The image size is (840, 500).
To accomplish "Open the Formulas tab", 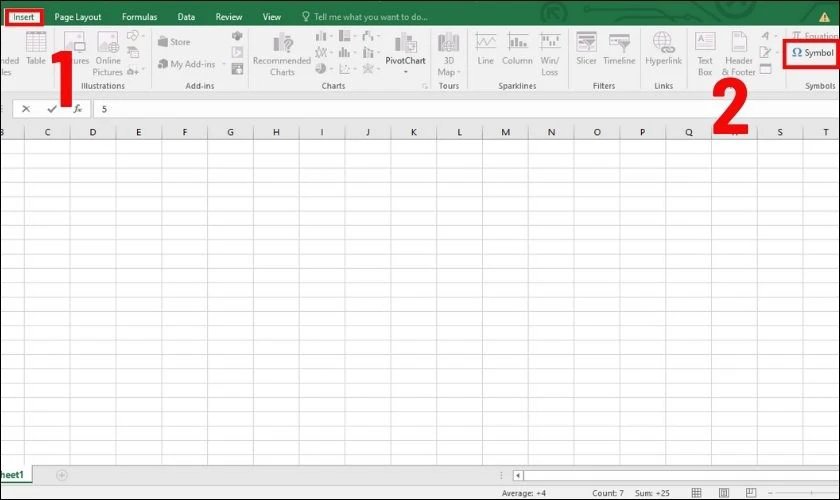I will [x=139, y=17].
